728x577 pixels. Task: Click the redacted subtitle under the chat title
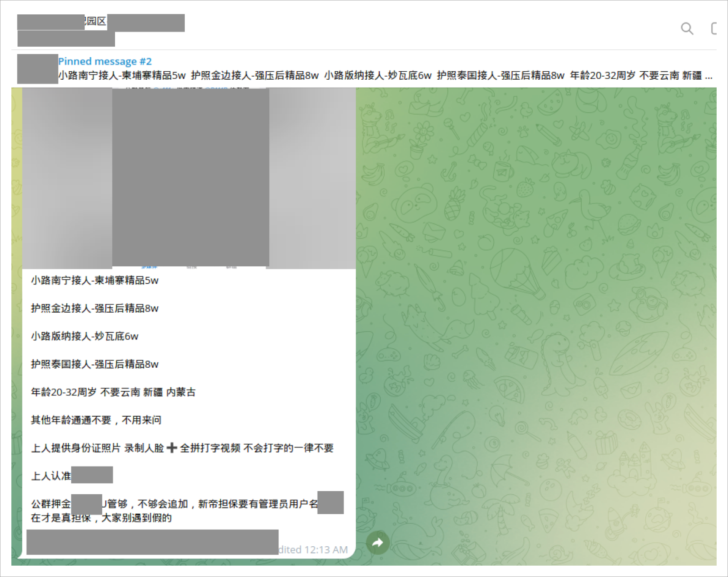pos(66,39)
